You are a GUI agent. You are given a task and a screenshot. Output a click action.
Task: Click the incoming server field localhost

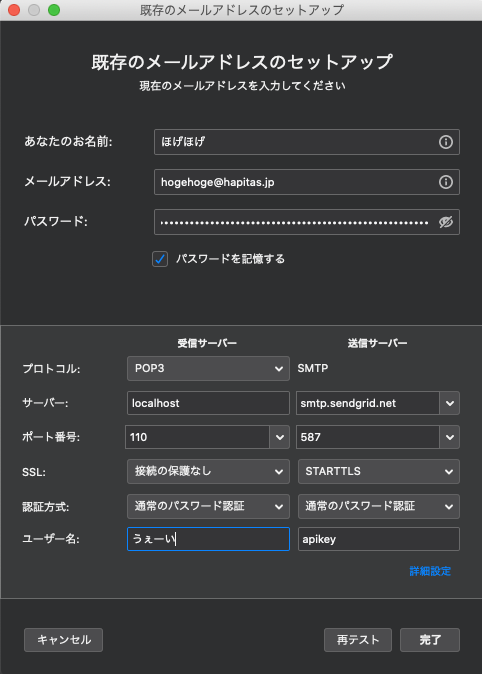[x=208, y=403]
